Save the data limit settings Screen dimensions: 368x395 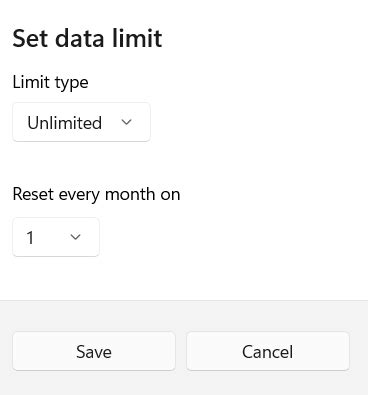94,351
